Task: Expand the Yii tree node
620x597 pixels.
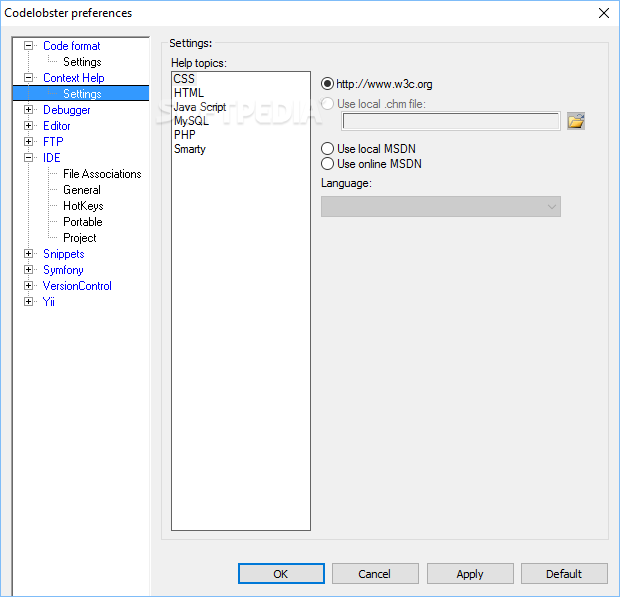Action: tap(28, 302)
